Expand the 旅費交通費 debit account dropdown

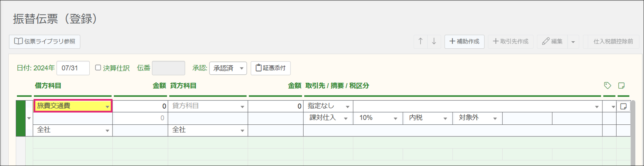coord(107,107)
